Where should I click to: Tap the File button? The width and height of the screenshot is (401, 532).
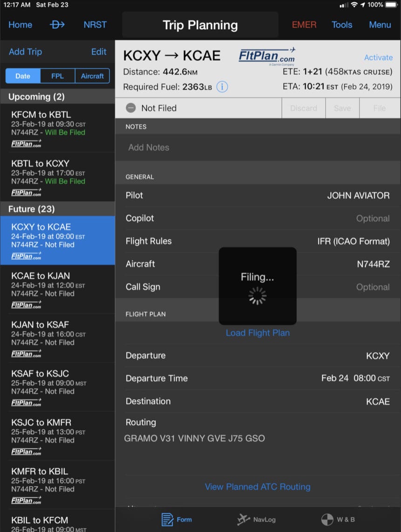point(380,108)
